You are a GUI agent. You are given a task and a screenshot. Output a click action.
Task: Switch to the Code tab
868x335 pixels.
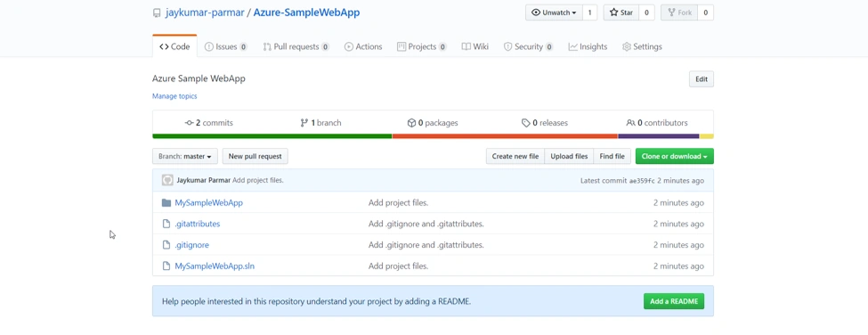click(174, 46)
